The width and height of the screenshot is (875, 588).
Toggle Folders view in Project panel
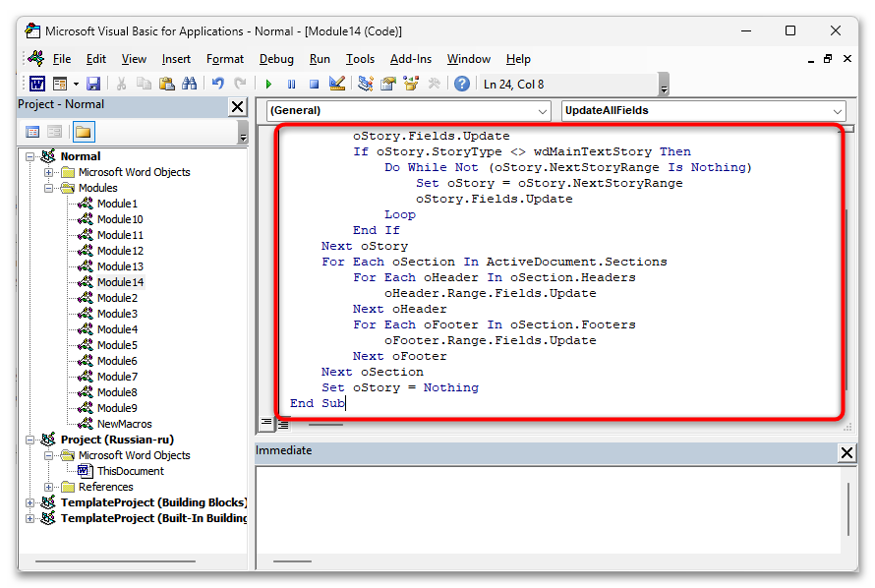coord(84,132)
